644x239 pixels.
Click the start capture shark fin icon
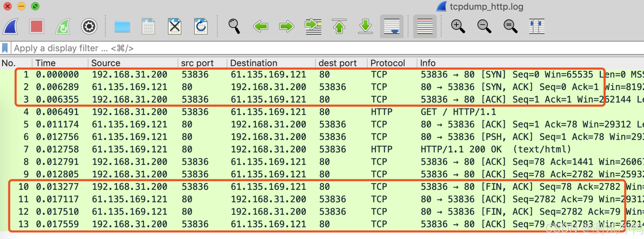click(x=10, y=26)
